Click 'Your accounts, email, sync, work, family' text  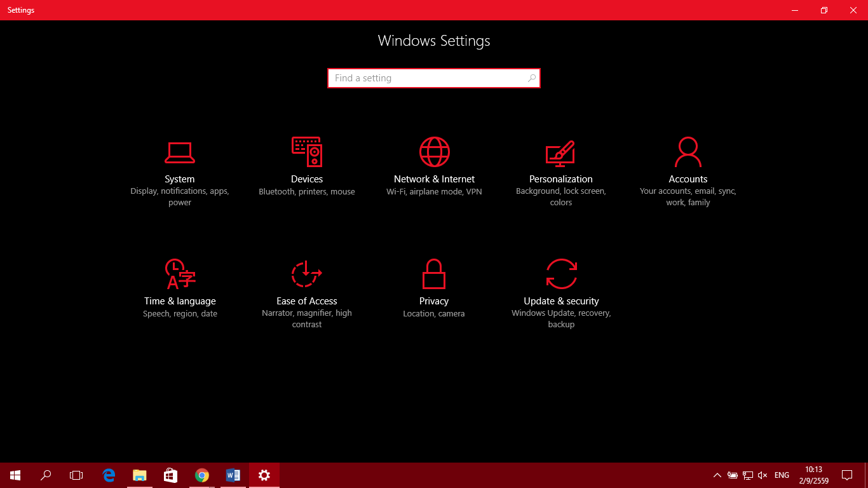coord(688,197)
